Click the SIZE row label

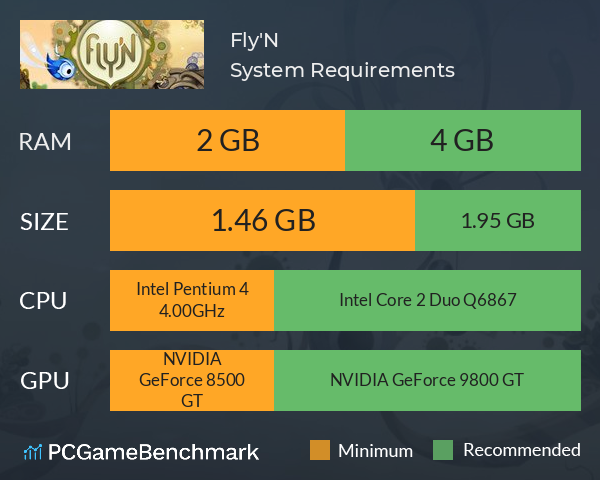(44, 222)
